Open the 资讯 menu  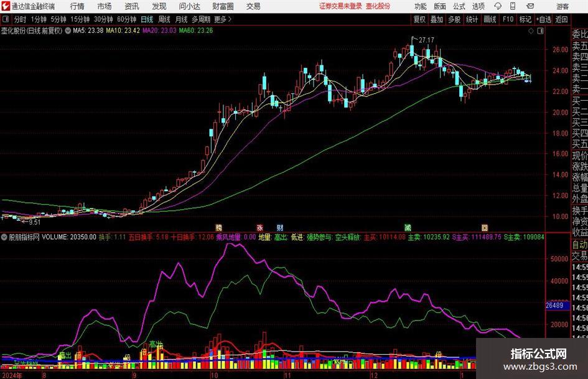[x=132, y=6]
